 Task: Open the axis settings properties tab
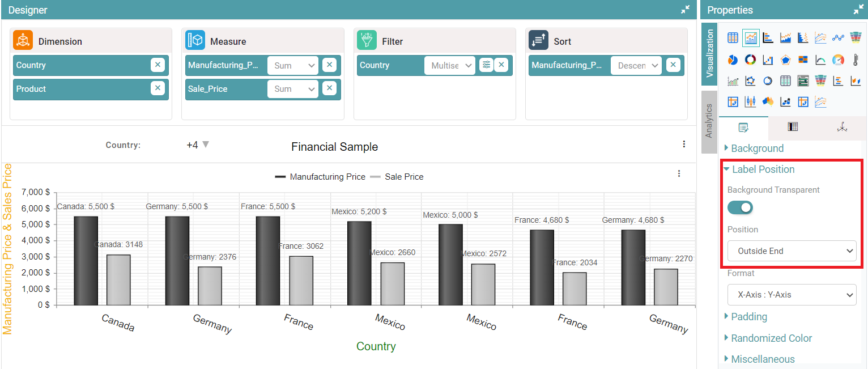pos(842,128)
